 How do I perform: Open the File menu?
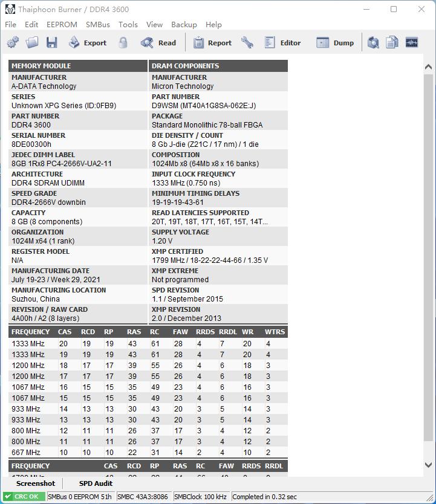pyautogui.click(x=11, y=25)
